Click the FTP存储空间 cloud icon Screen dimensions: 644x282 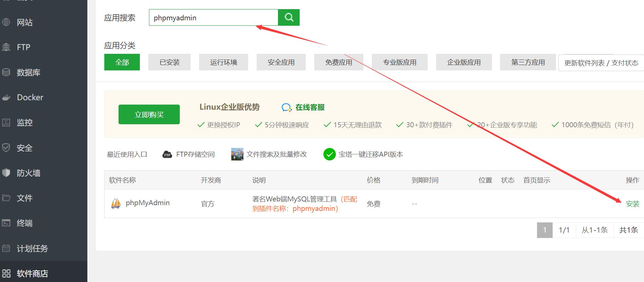tap(167, 154)
